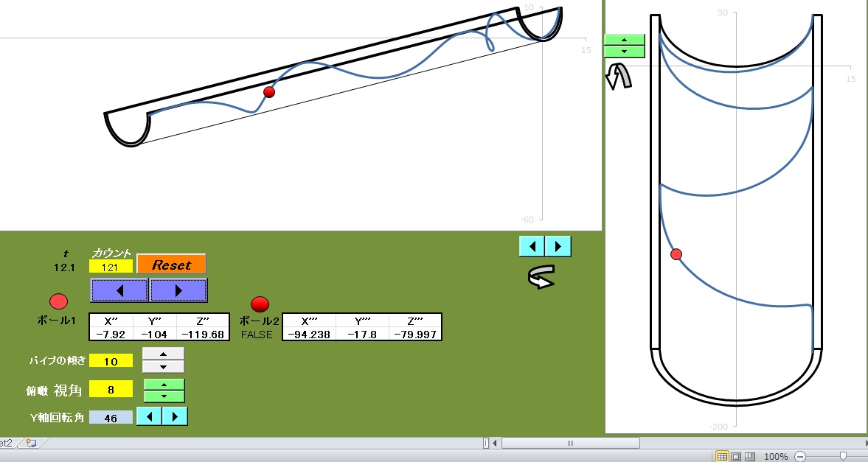Select cell with X'' value -7.92
Screen dimensions: 868x462
[111, 335]
